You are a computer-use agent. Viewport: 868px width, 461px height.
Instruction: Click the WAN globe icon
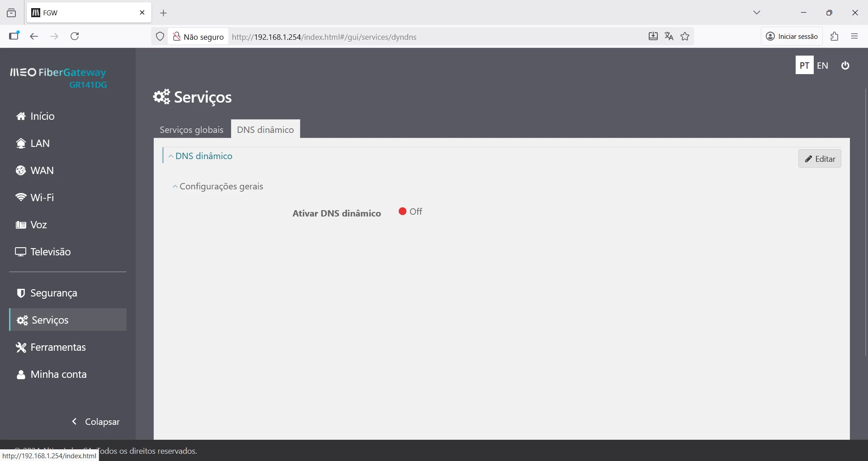click(21, 170)
